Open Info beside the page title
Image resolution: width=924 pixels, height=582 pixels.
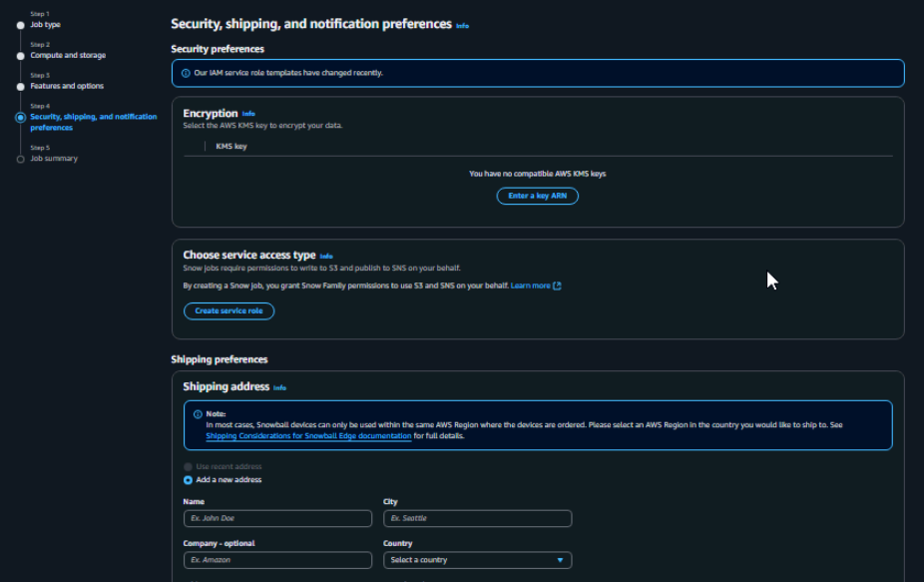(x=462, y=25)
